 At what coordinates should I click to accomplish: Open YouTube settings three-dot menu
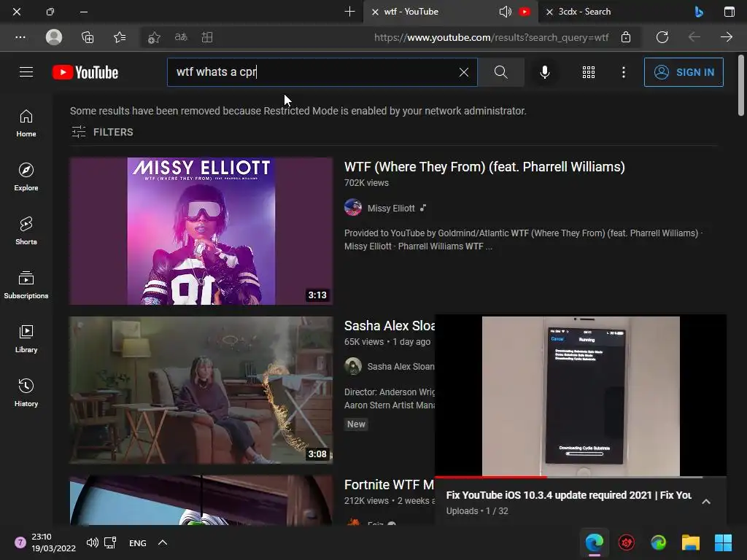click(623, 72)
